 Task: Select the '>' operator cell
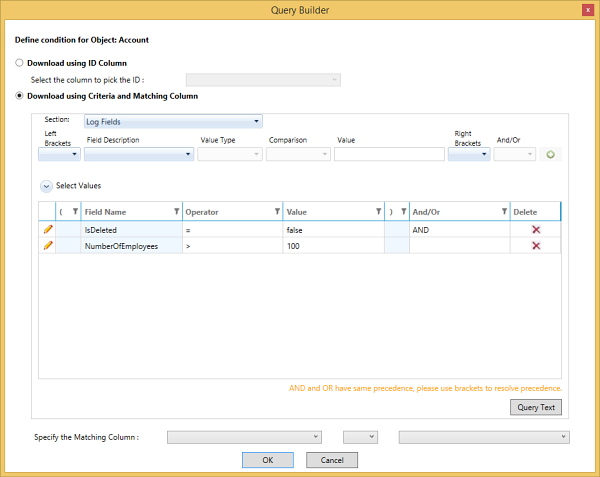coord(233,246)
